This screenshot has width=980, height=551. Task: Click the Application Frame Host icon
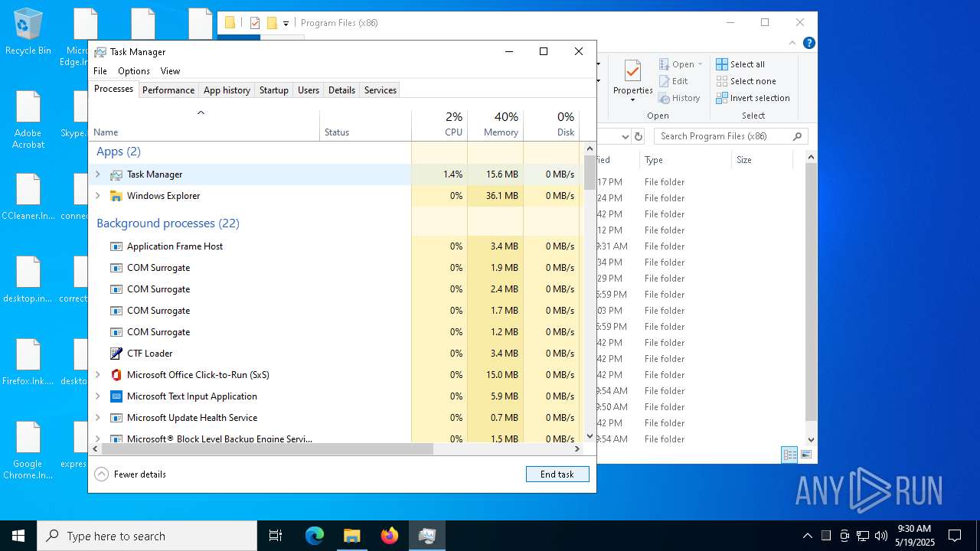[x=116, y=246]
